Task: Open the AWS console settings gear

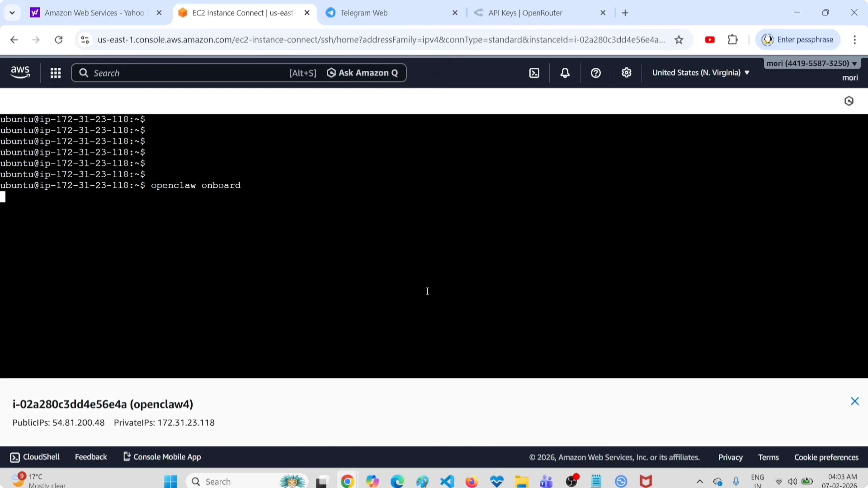Action: click(x=626, y=73)
